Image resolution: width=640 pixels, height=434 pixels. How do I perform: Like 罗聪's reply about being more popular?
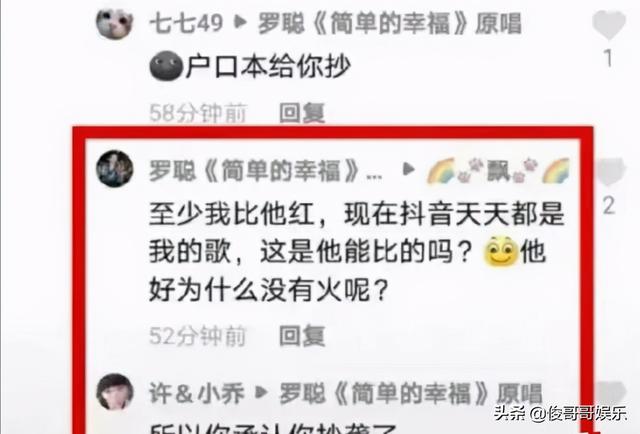[x=610, y=171]
